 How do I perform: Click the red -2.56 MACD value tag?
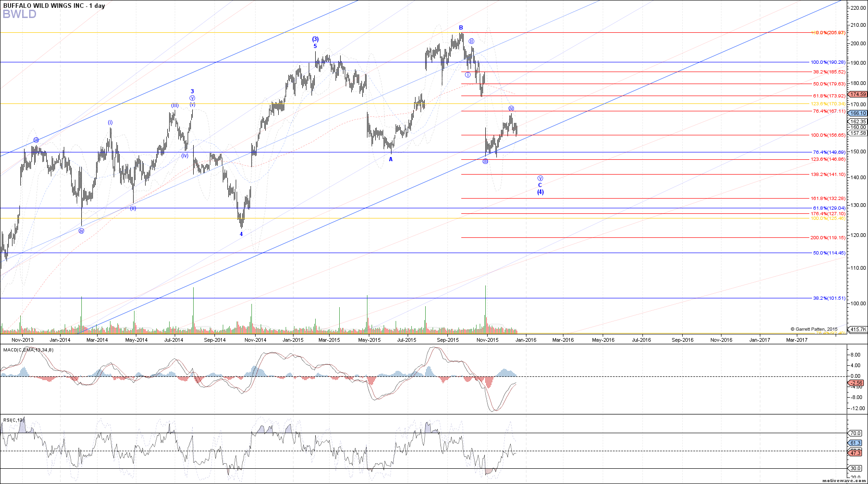click(x=856, y=383)
